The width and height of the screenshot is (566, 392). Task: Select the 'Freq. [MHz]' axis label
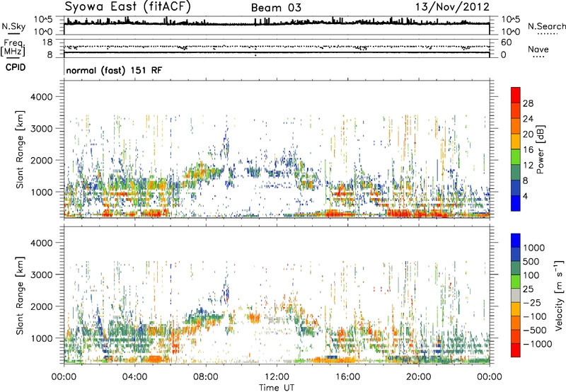(13, 47)
